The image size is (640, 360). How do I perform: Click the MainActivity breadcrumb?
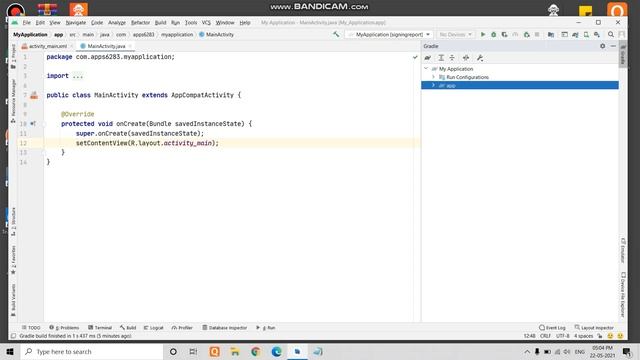coord(216,35)
